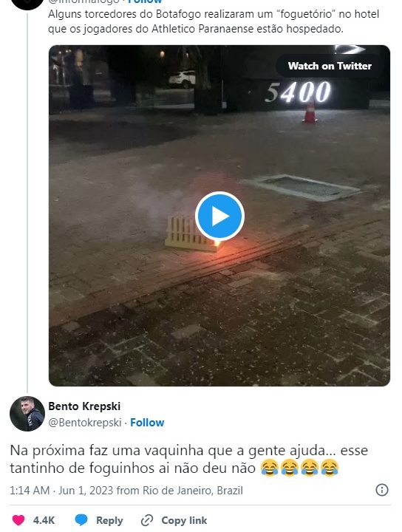Click the Reply text label
The height and width of the screenshot is (532, 402).
click(x=109, y=520)
